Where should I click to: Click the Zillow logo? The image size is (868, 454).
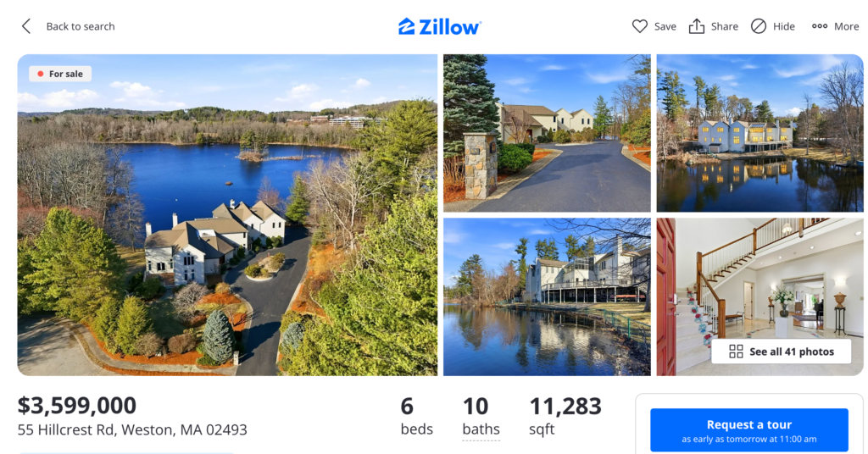pyautogui.click(x=440, y=26)
